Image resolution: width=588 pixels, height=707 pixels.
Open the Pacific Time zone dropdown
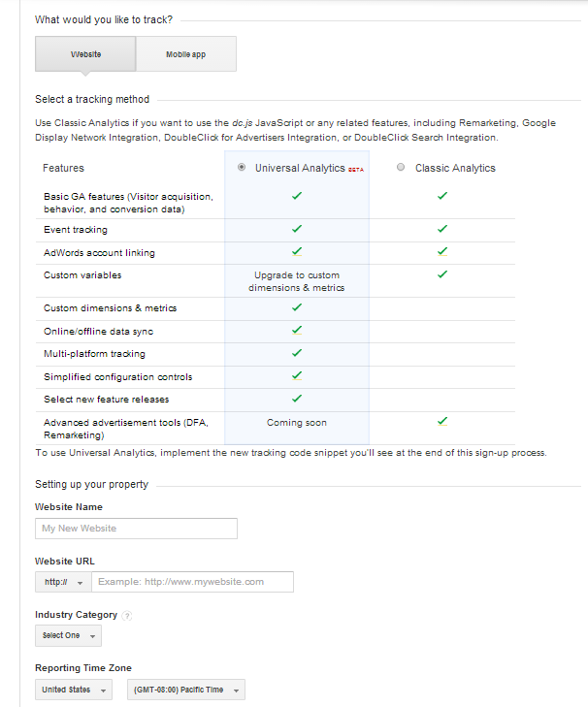(x=186, y=690)
